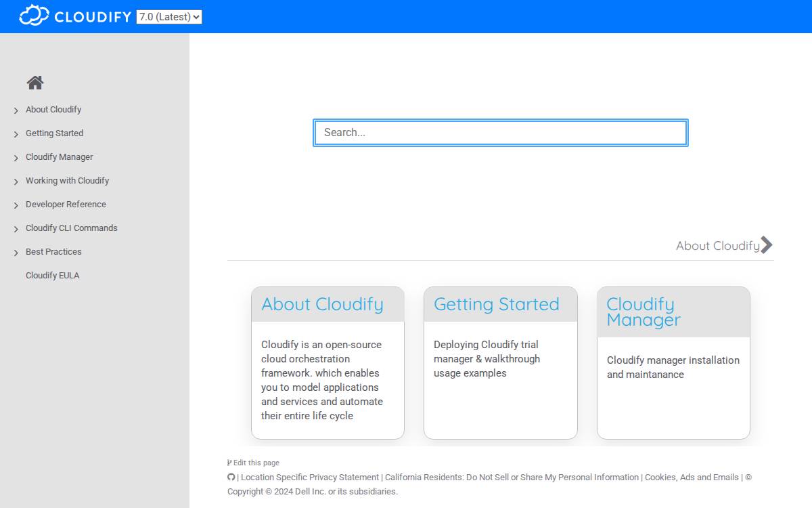Expand the Best Practices chevron

point(16,253)
